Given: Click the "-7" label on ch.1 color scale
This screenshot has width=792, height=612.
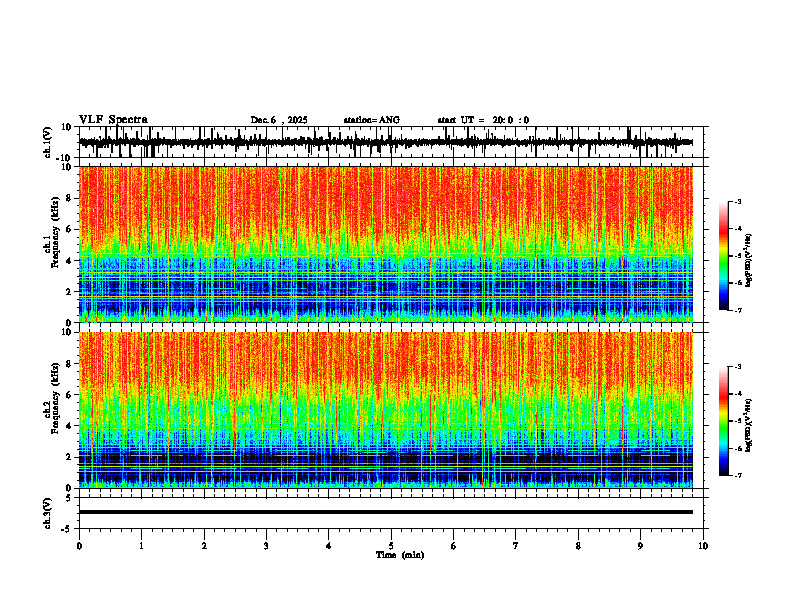Looking at the screenshot, I should (738, 310).
